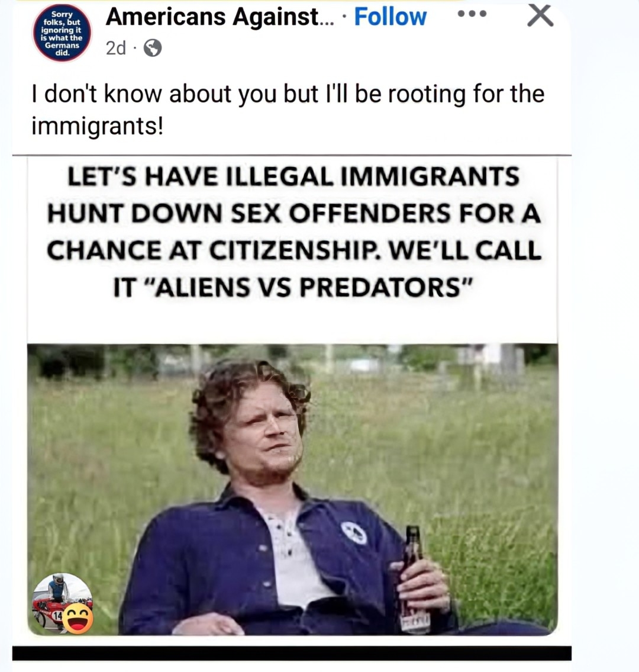Click the 'HUNT DOWN SEX OFFENDERS FOR A' line
639x672 pixels.
[294, 213]
